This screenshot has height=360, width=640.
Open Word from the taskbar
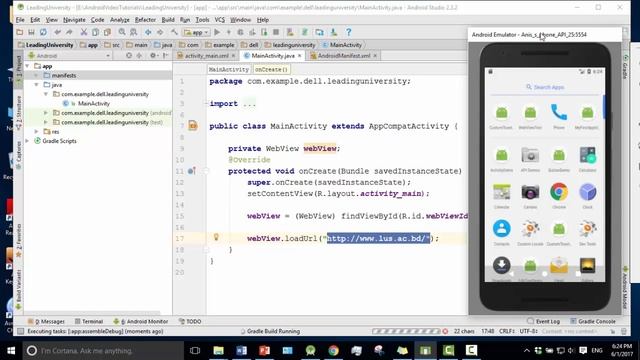241,351
